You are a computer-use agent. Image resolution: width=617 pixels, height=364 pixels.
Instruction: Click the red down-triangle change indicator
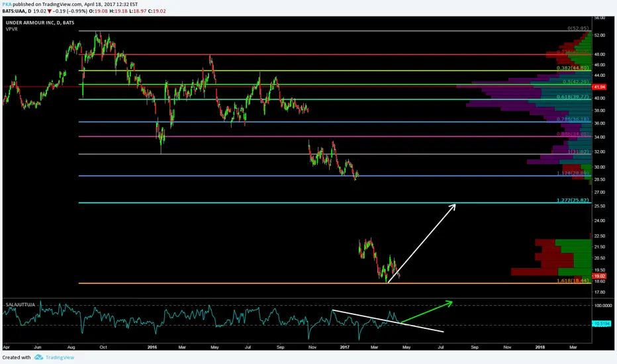click(x=50, y=11)
